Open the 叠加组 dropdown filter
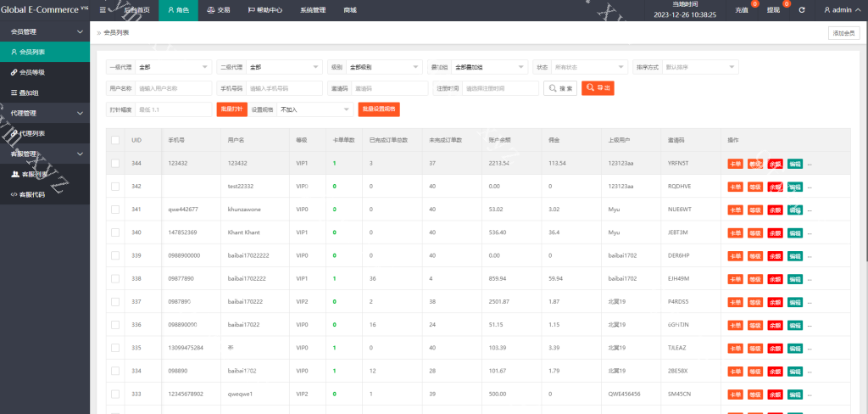The image size is (868, 414). 489,67
